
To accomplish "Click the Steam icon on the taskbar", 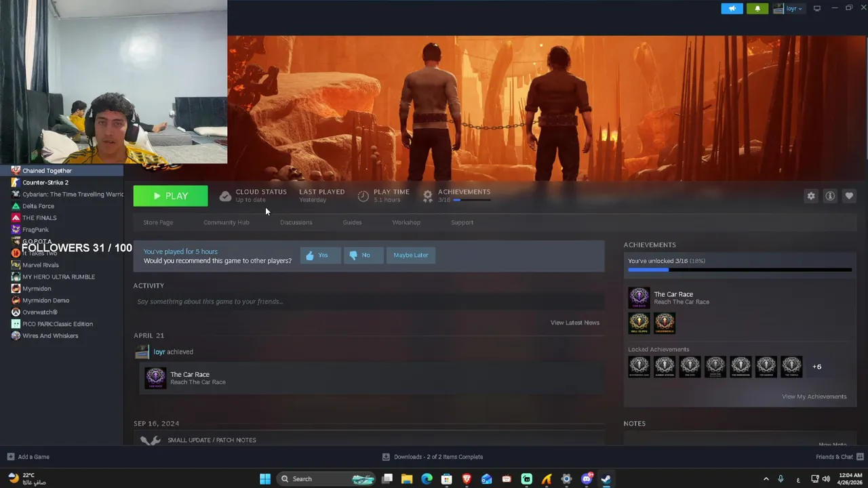I will point(606,479).
